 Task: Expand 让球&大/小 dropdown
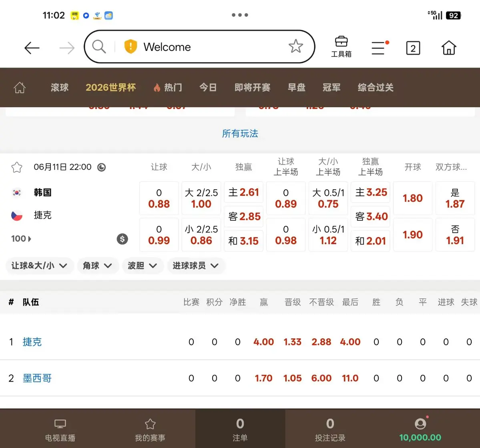pyautogui.click(x=40, y=265)
